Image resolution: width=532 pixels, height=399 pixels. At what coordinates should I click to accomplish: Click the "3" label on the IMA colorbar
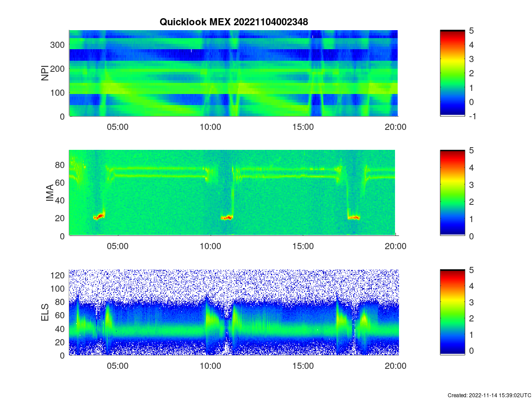[471, 184]
